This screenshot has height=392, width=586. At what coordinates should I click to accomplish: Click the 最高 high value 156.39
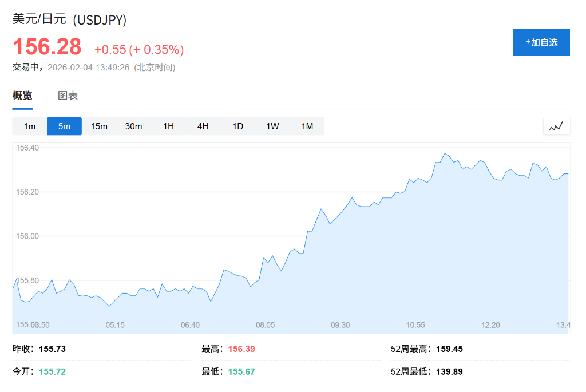pos(240,349)
